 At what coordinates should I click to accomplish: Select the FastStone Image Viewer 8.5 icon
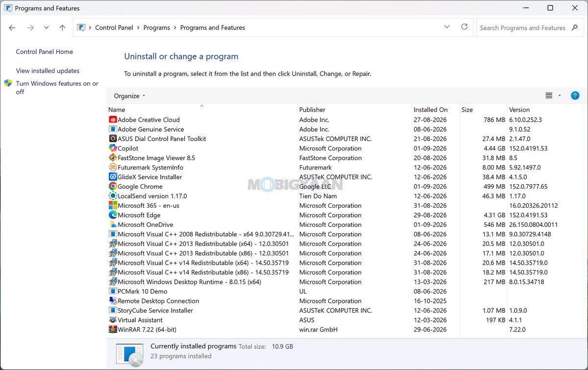[x=113, y=158]
